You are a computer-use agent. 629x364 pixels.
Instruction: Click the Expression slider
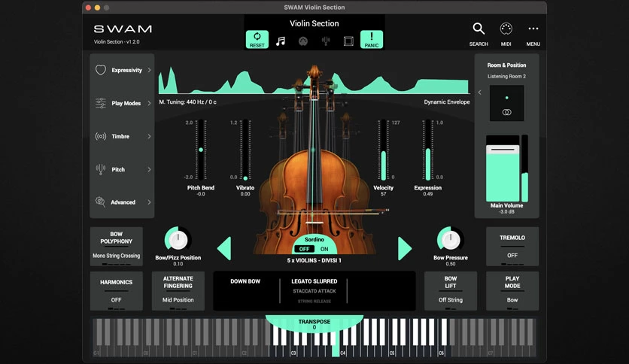[x=427, y=150]
